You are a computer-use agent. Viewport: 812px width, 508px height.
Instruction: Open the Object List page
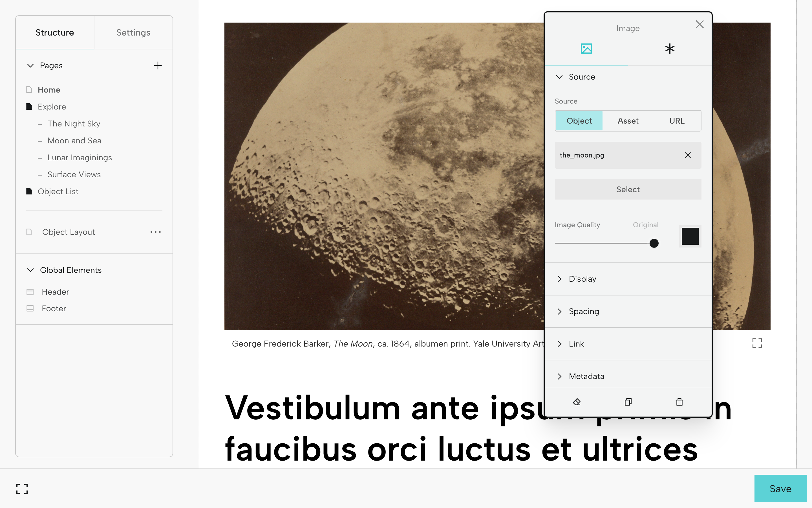click(x=58, y=192)
